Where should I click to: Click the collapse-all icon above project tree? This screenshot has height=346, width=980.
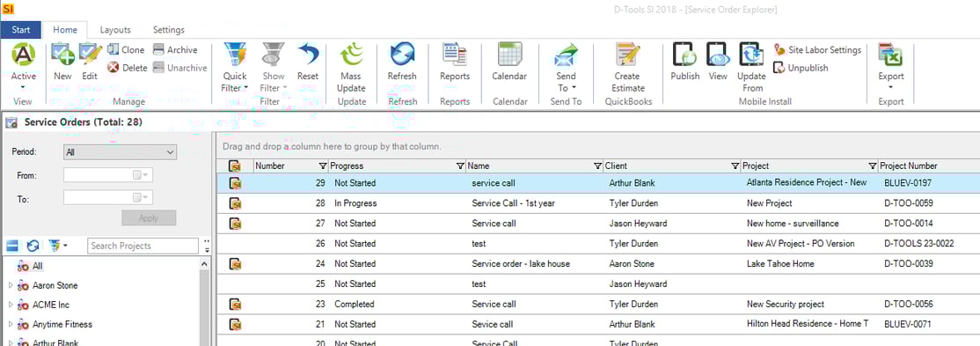pyautogui.click(x=12, y=246)
